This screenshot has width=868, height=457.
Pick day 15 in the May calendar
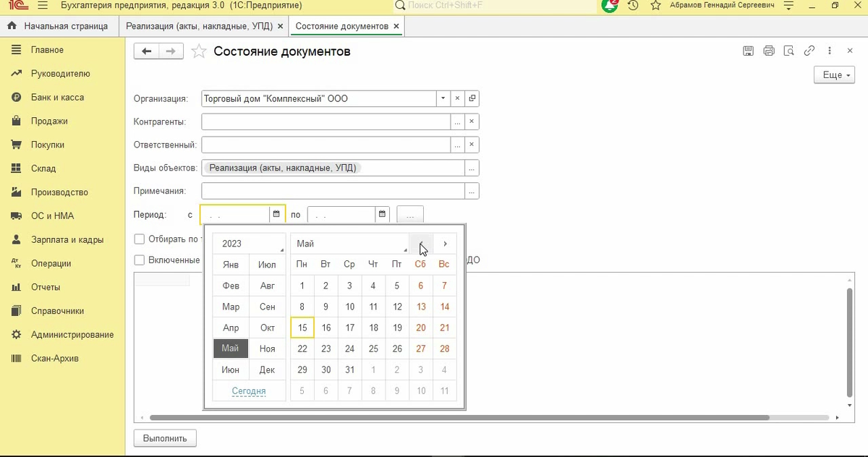[x=302, y=328]
